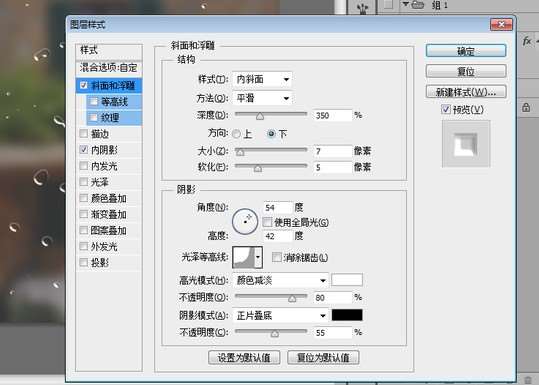Enable the 图案叠加 checkbox
The width and height of the screenshot is (539, 385).
coord(84,230)
